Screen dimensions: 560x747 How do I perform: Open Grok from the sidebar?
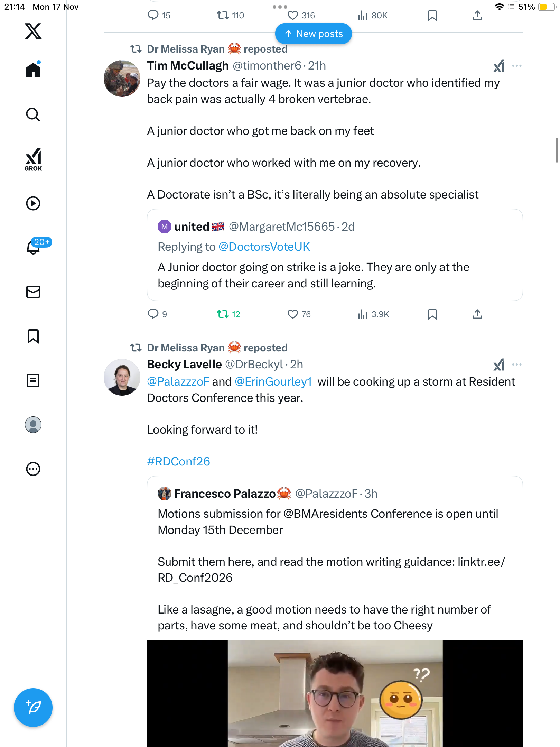[x=33, y=159]
